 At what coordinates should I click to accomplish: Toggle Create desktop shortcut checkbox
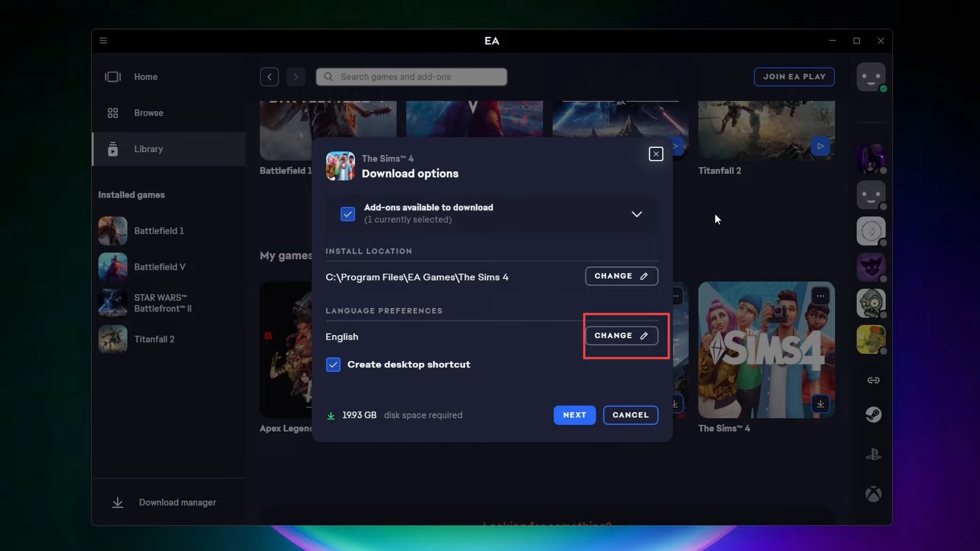click(x=333, y=365)
